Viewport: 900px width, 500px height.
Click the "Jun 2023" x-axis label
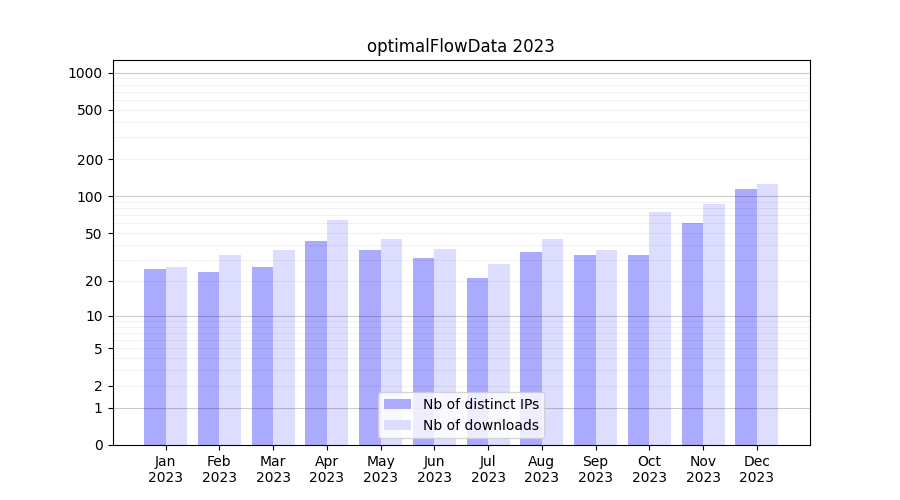[434, 469]
